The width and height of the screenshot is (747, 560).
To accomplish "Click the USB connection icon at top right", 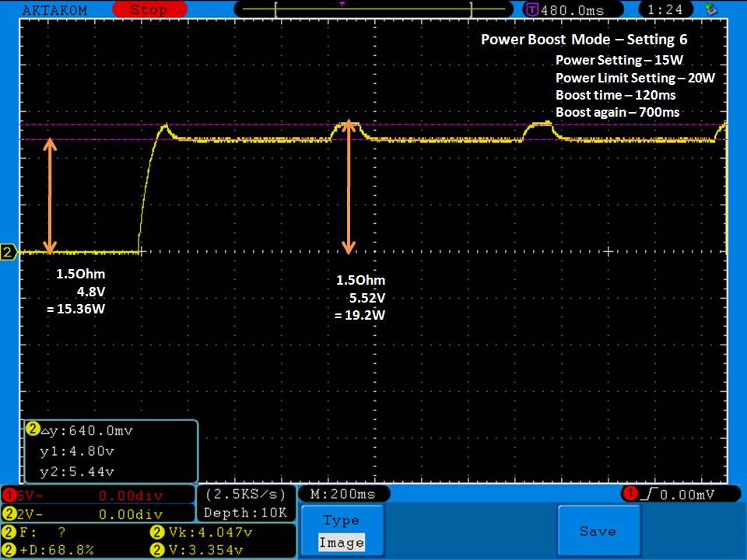I will coord(710,9).
